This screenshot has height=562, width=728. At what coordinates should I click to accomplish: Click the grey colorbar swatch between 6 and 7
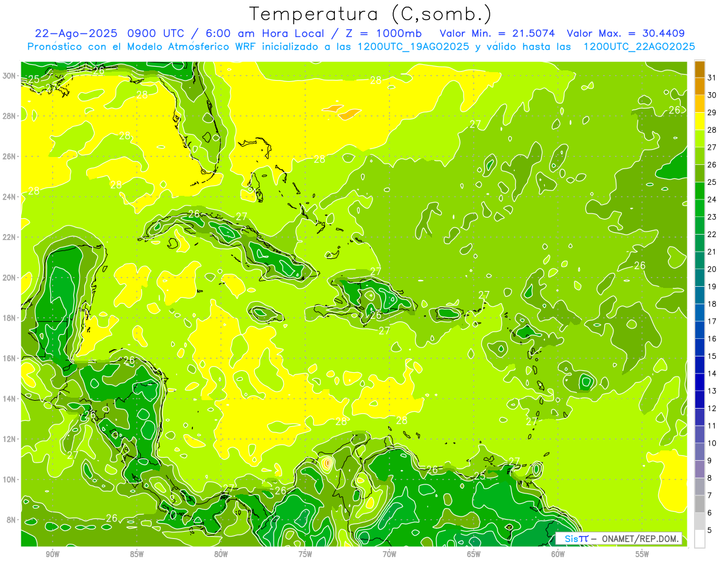699,504
